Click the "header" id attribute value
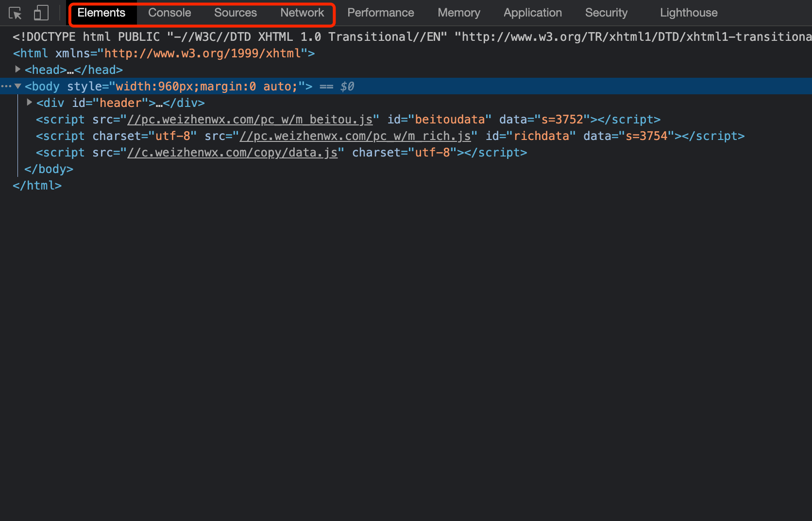Image resolution: width=812 pixels, height=521 pixels. coord(120,103)
